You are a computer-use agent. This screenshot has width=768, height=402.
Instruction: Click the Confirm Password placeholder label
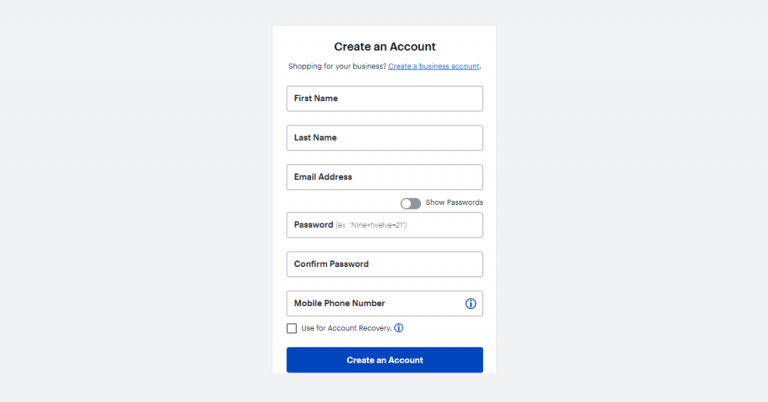coord(331,264)
